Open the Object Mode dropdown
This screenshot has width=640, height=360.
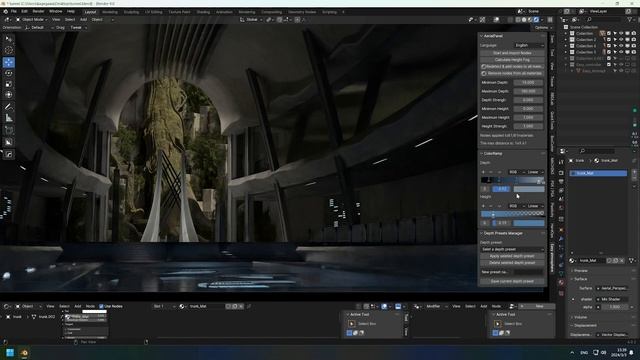[31, 20]
